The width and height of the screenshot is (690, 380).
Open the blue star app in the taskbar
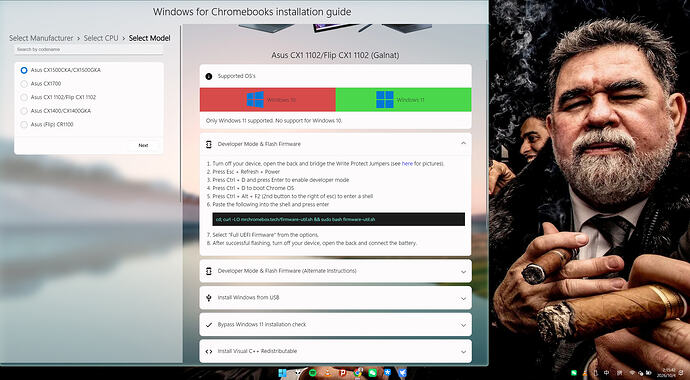tap(388, 373)
